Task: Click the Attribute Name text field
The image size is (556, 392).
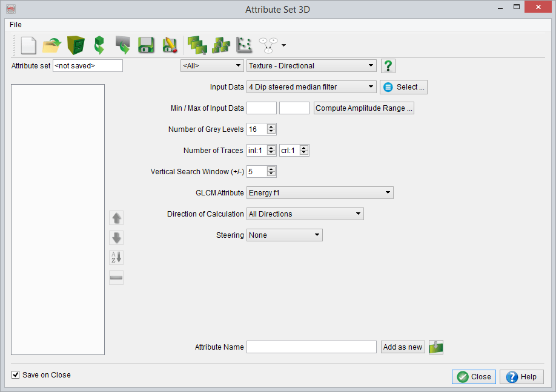Action: pos(311,347)
